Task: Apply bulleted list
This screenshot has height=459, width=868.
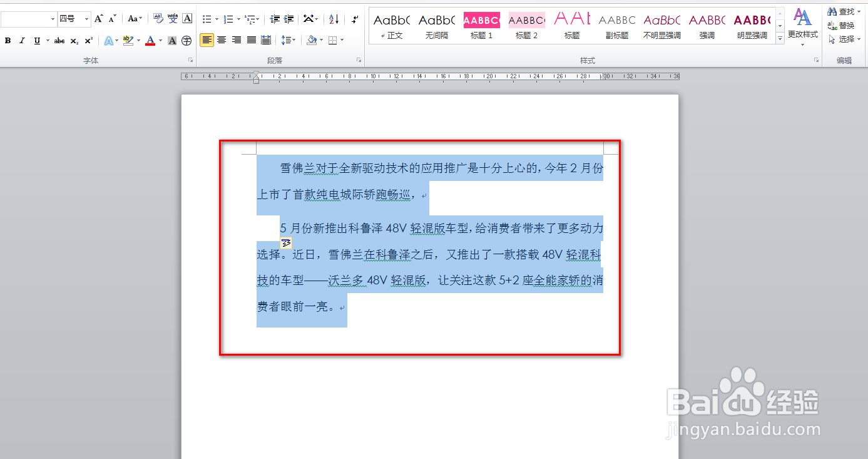Action: point(207,19)
